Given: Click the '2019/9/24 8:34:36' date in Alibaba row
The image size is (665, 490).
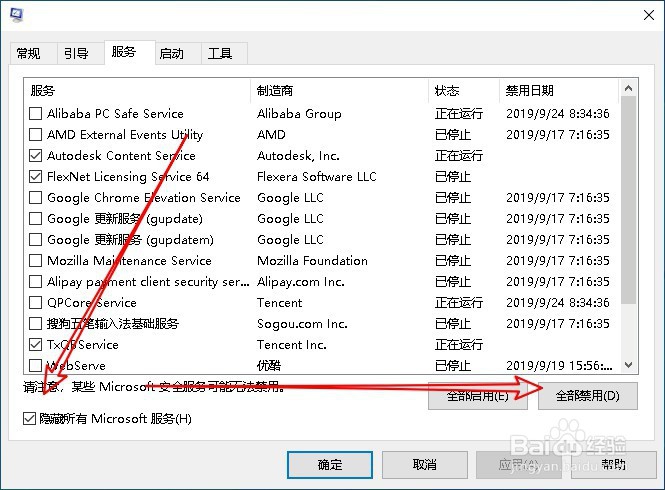Looking at the screenshot, I should coord(558,114).
